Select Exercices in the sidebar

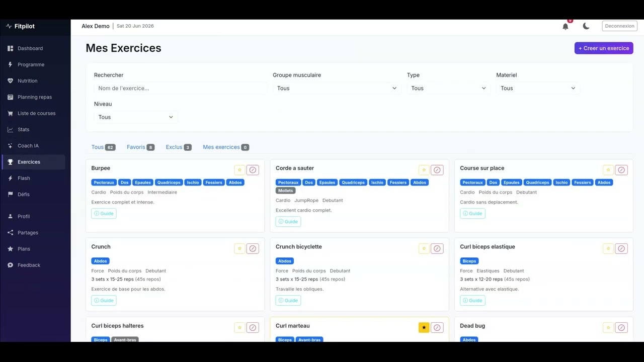coord(33,162)
